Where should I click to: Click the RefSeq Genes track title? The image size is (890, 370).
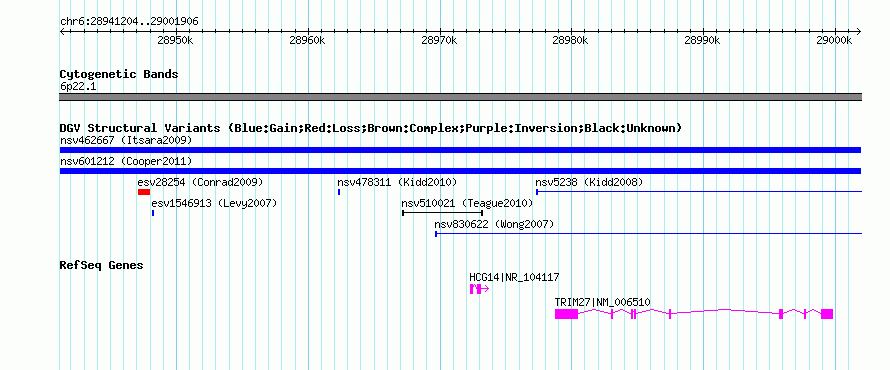pos(102,265)
